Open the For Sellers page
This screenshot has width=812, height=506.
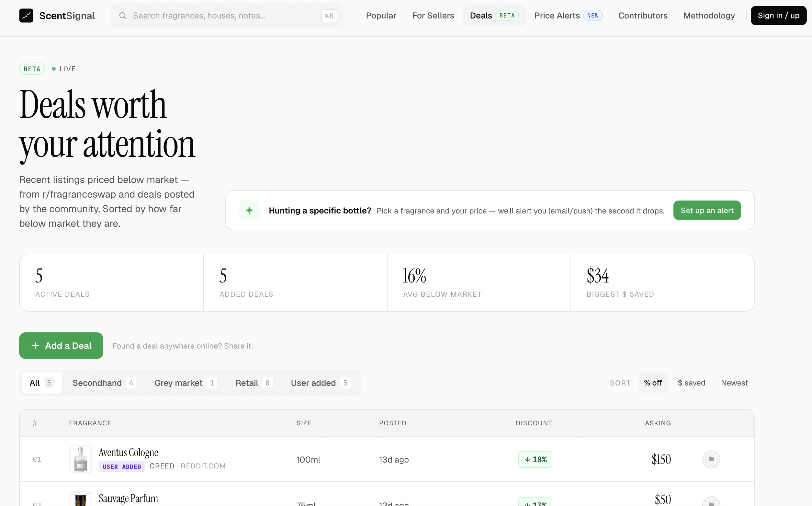click(433, 16)
